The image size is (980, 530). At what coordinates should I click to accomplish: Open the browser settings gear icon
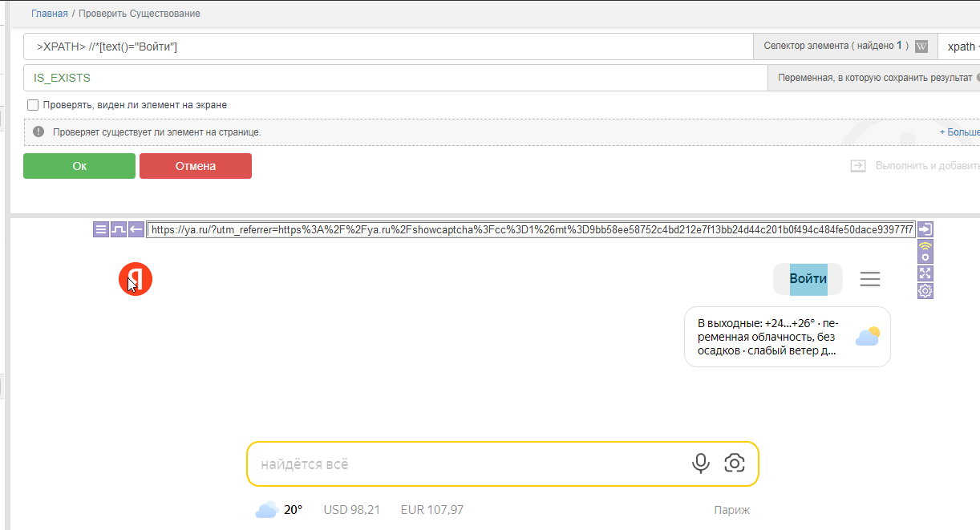pos(925,291)
